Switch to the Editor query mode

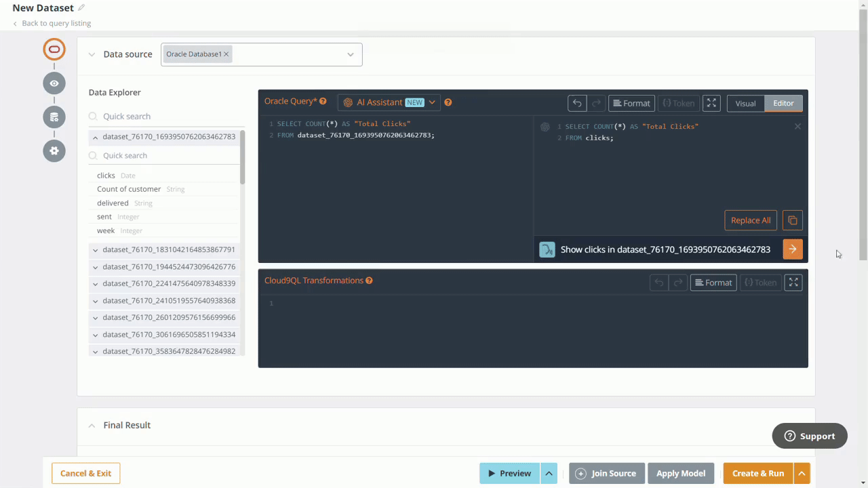click(783, 103)
